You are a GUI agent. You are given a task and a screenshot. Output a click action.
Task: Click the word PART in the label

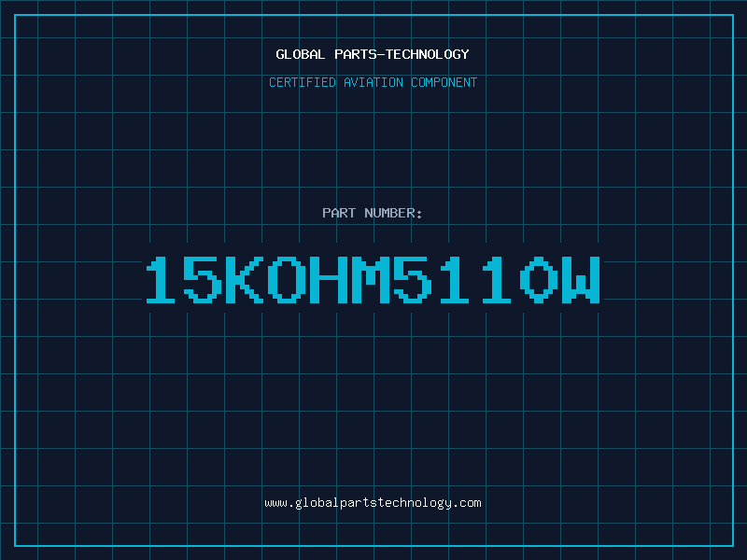[339, 213]
